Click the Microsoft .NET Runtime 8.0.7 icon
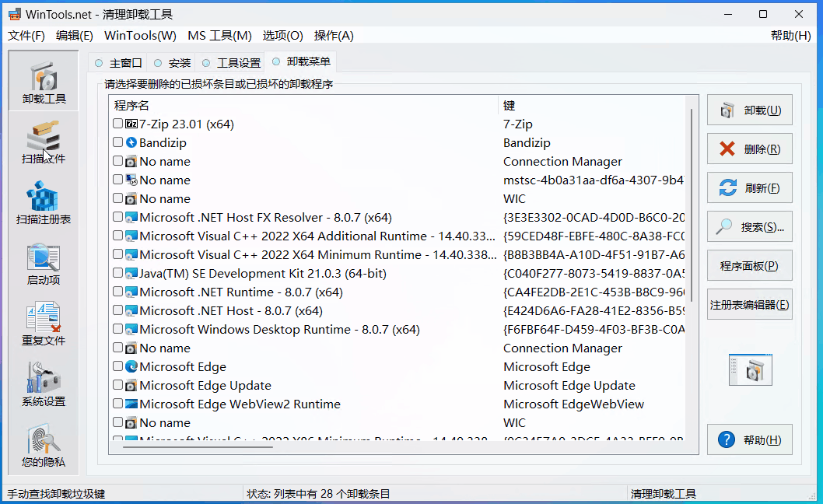Screen dimensions: 823x504 (x=131, y=292)
